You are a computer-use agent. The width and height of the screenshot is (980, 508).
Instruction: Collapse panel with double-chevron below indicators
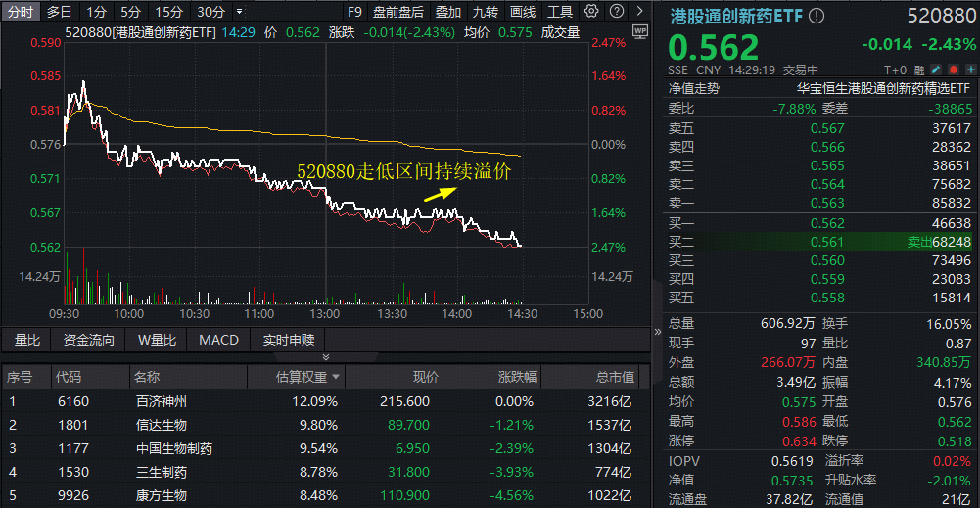pyautogui.click(x=326, y=357)
